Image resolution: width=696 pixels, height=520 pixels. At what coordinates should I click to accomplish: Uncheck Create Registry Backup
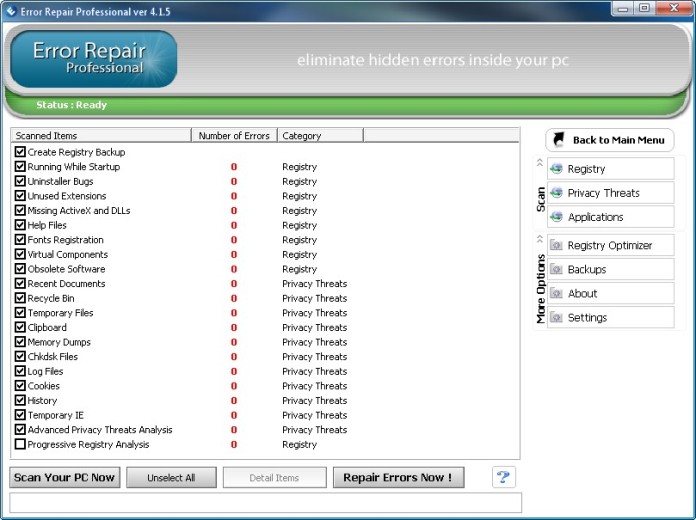(x=20, y=152)
